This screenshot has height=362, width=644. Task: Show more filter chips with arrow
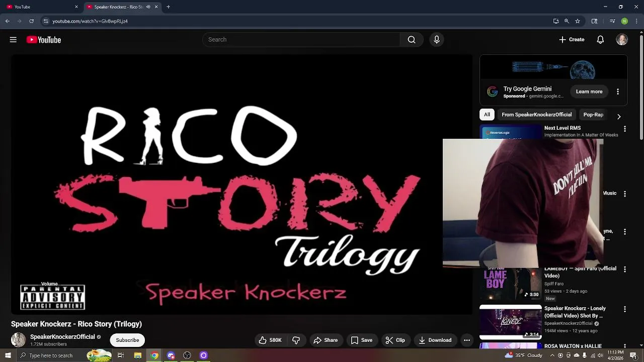click(619, 117)
